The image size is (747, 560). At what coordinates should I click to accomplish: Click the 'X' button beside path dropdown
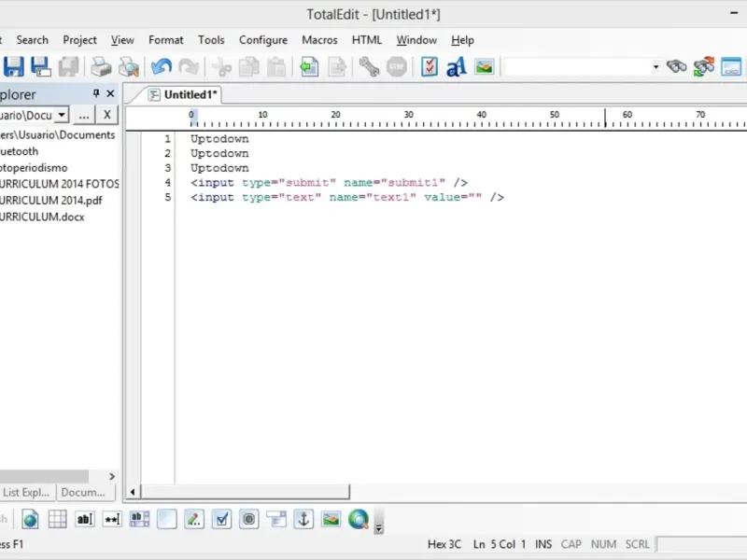107,115
